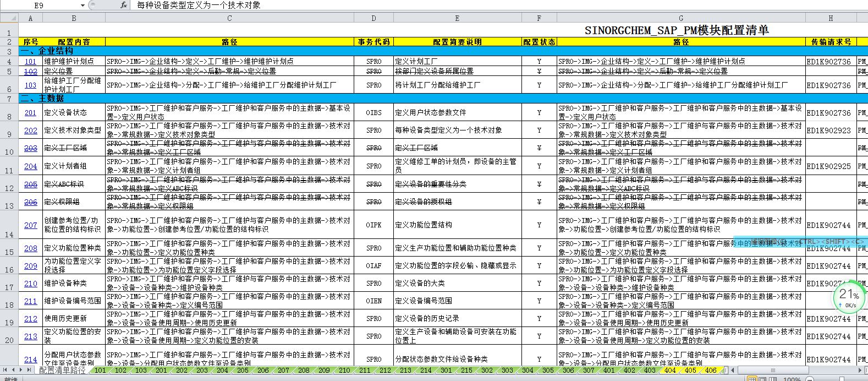The height and width of the screenshot is (381, 868).
Task: Go to last sheet tab arrow
Action: [29, 370]
